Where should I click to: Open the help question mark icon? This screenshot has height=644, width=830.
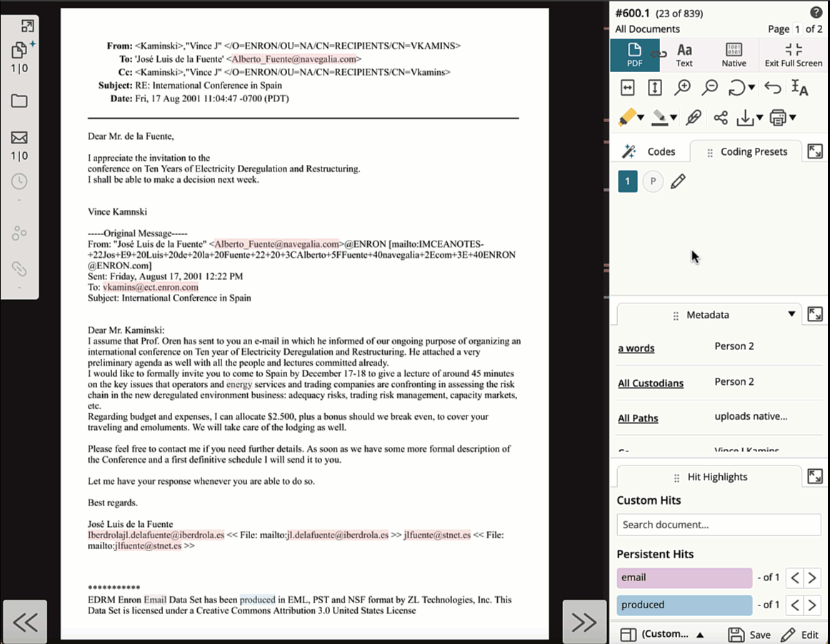[x=816, y=13]
